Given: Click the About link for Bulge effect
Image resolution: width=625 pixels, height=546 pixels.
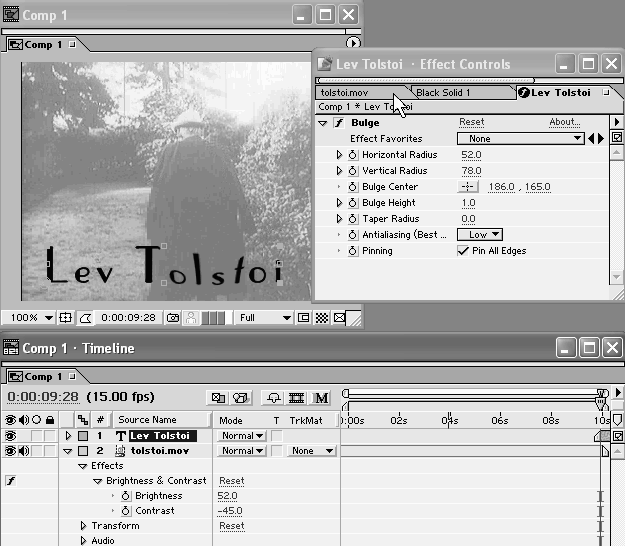Looking at the screenshot, I should point(564,122).
